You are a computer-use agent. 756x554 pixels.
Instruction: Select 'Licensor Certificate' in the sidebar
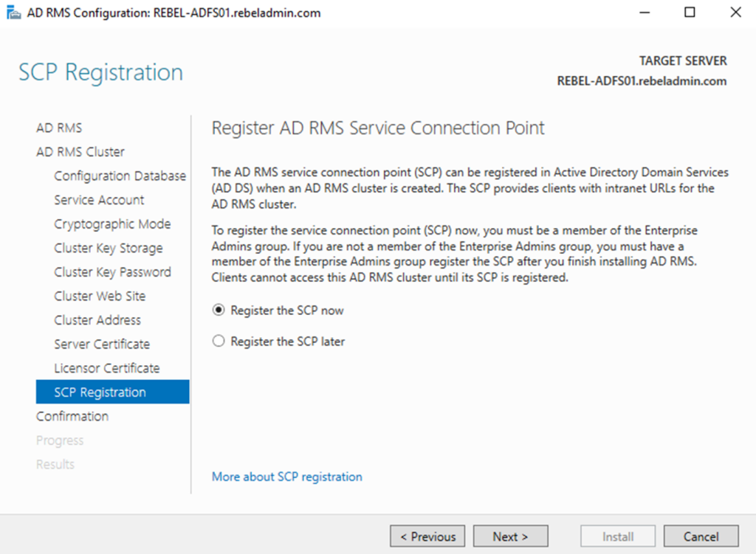108,367
